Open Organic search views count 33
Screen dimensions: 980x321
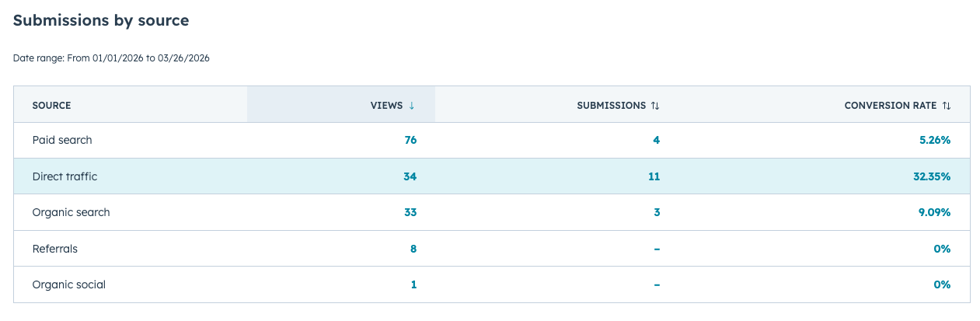tap(410, 212)
